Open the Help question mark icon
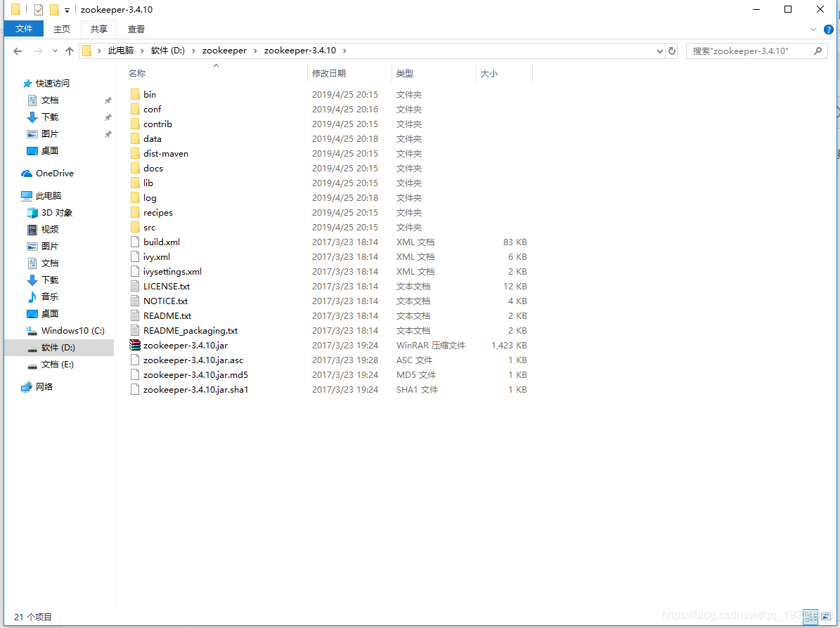This screenshot has width=840, height=628. (x=828, y=30)
